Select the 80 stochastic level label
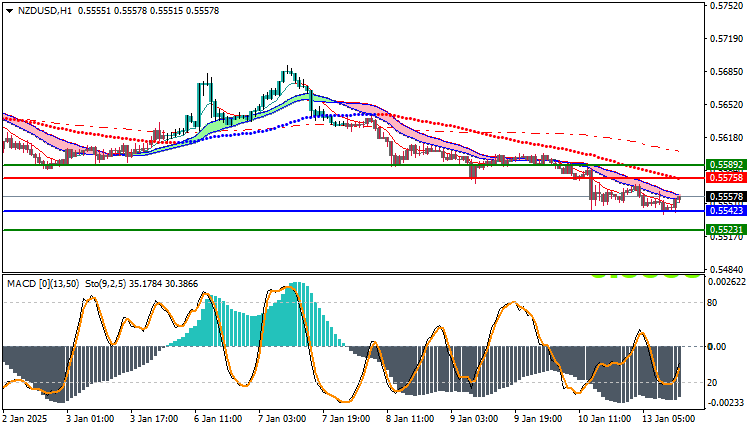 tap(712, 303)
